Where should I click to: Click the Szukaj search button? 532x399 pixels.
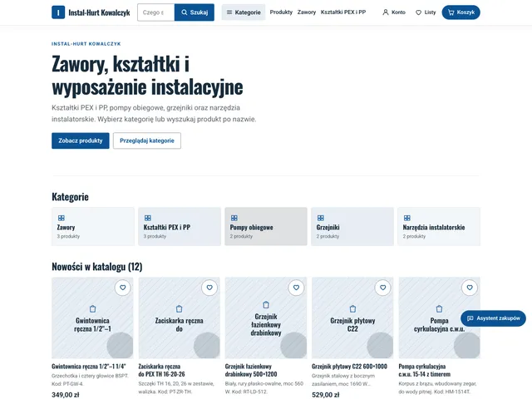[195, 12]
